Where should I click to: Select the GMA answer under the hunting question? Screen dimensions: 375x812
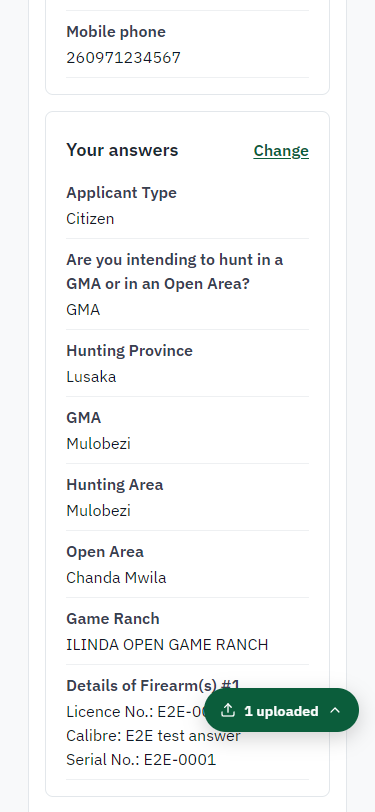point(83,310)
